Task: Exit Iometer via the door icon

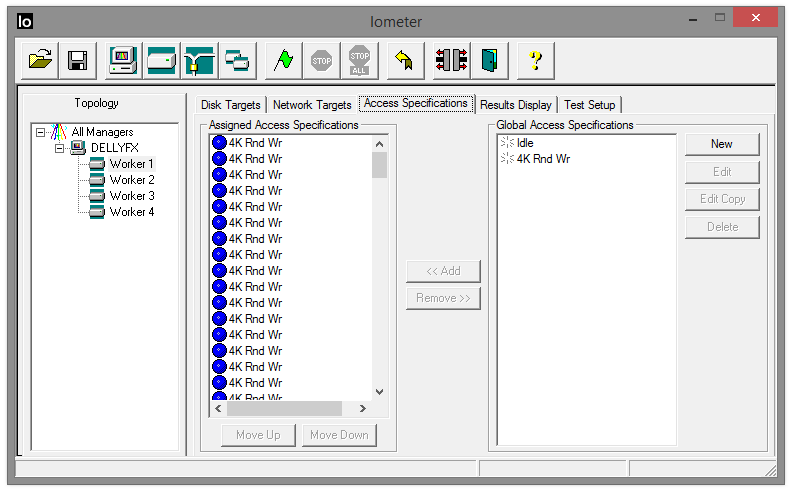Action: point(490,61)
